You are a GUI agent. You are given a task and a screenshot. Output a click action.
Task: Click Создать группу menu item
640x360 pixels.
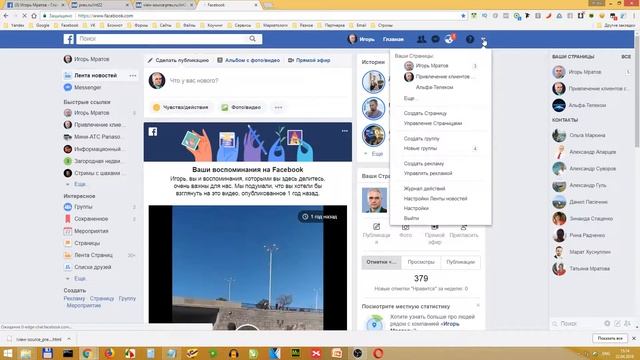[x=422, y=139]
